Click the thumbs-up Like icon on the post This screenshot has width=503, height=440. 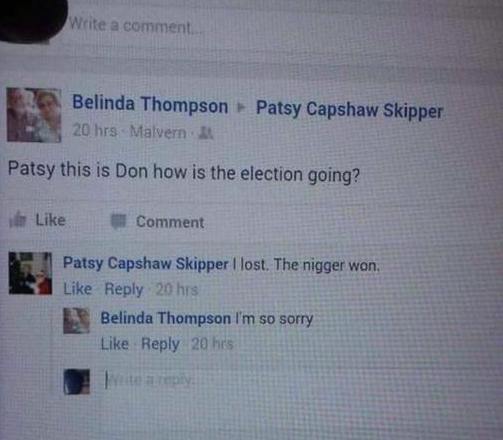[x=18, y=220]
